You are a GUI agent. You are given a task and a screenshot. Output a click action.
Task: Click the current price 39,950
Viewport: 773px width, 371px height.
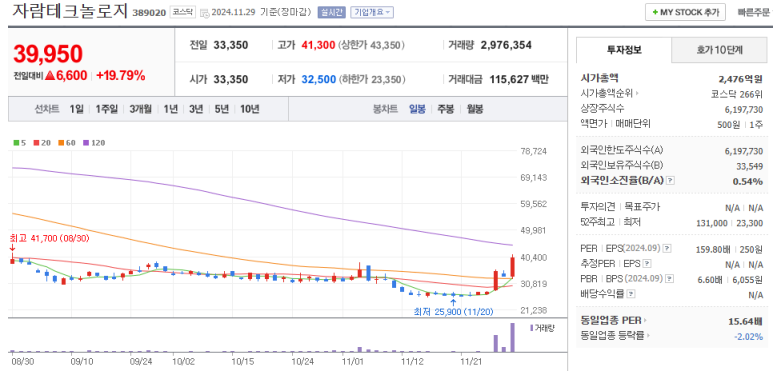[x=48, y=54]
